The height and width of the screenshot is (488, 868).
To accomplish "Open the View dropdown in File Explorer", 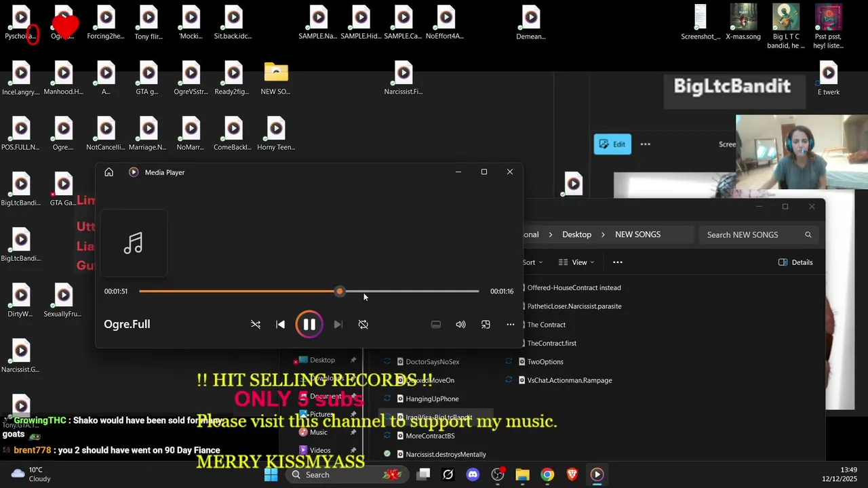I will pos(576,262).
